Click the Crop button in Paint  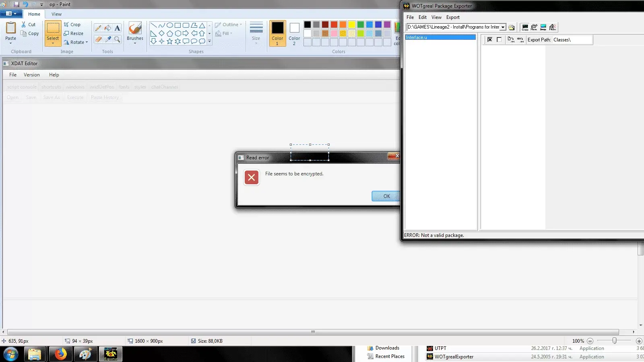(72, 25)
